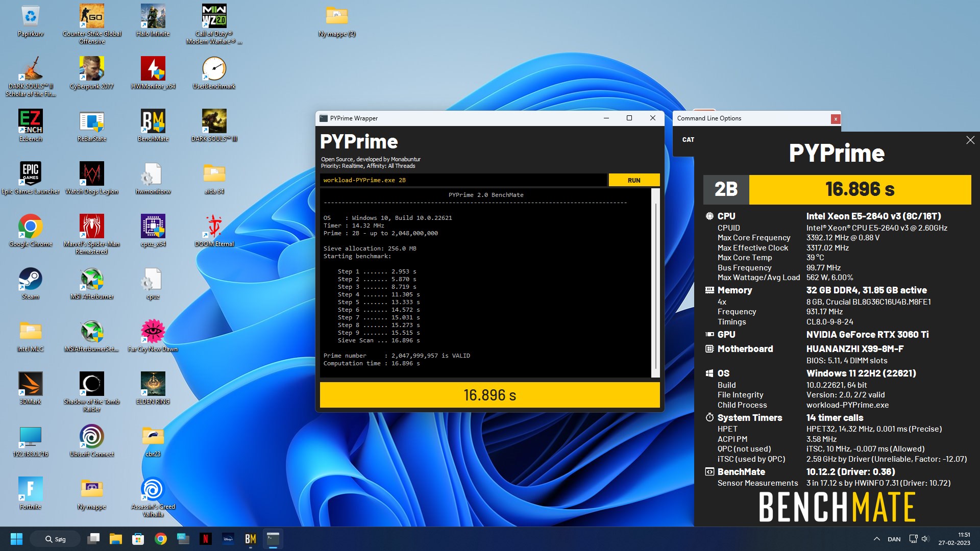
Task: Launch HWMonitor_x64 shortcut
Action: tap(153, 73)
